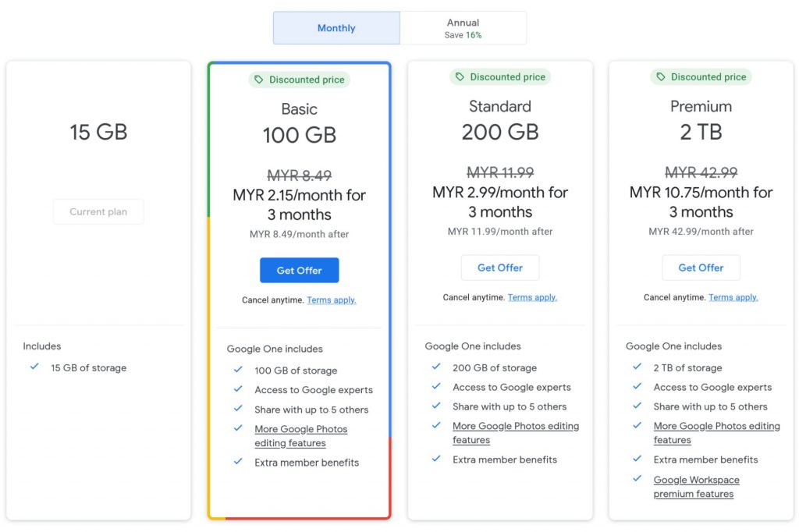799x532 pixels.
Task: Click the discount tag icon on Basic plan
Action: tap(259, 80)
